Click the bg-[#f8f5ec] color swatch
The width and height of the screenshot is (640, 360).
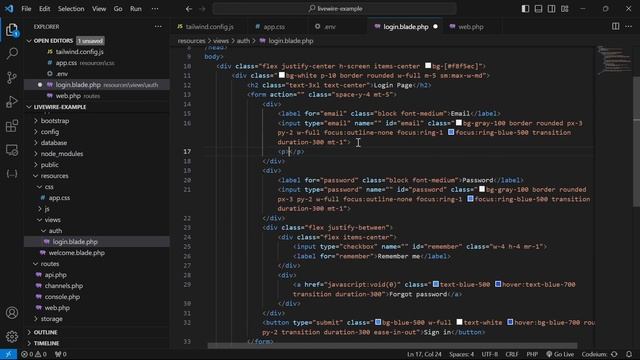(428, 66)
